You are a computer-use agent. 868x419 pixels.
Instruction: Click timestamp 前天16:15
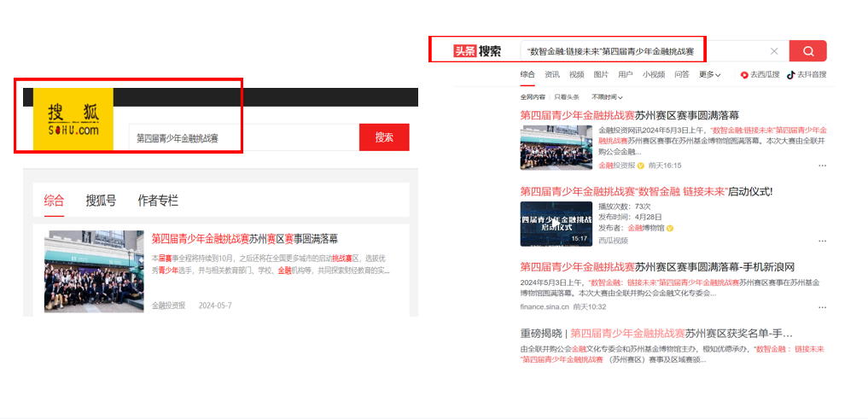tap(665, 166)
